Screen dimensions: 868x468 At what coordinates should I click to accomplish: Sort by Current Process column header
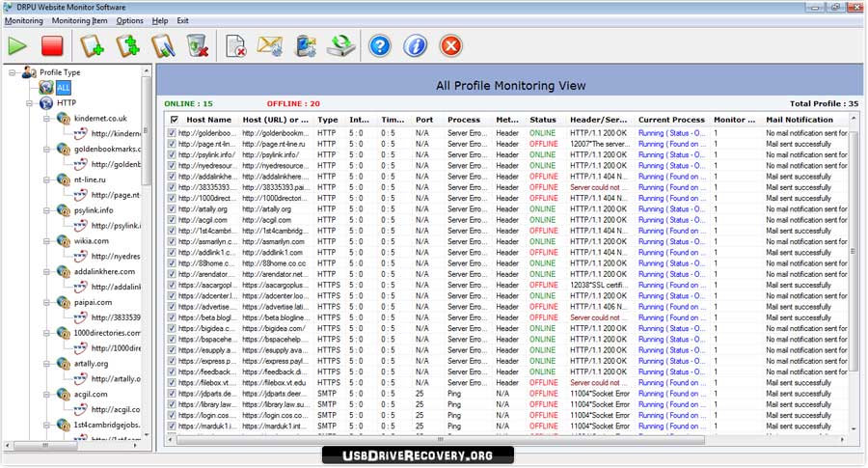coord(671,120)
